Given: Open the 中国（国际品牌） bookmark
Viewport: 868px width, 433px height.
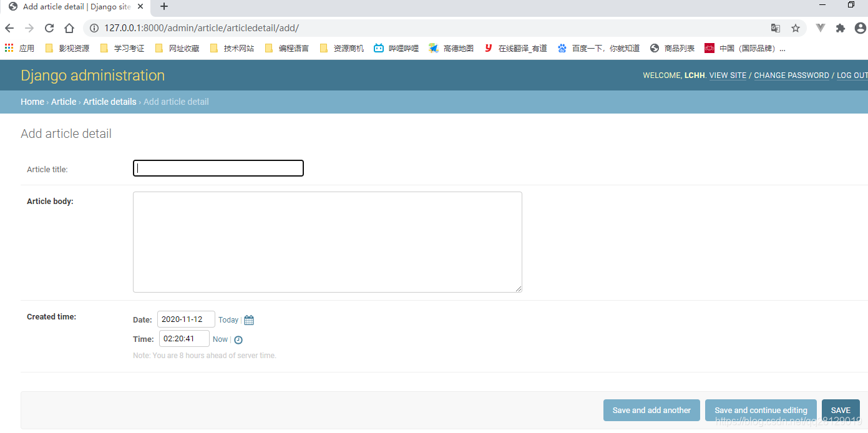Looking at the screenshot, I should (745, 48).
